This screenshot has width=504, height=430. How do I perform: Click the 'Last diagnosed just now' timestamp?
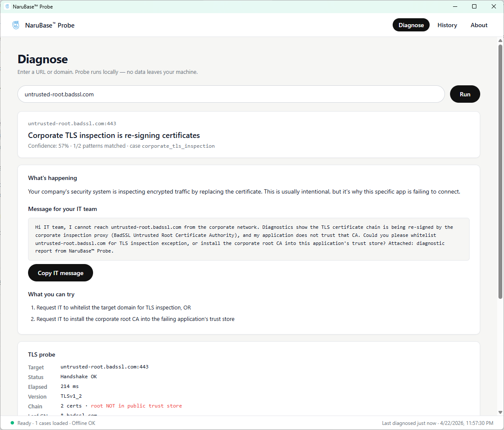coord(437,423)
